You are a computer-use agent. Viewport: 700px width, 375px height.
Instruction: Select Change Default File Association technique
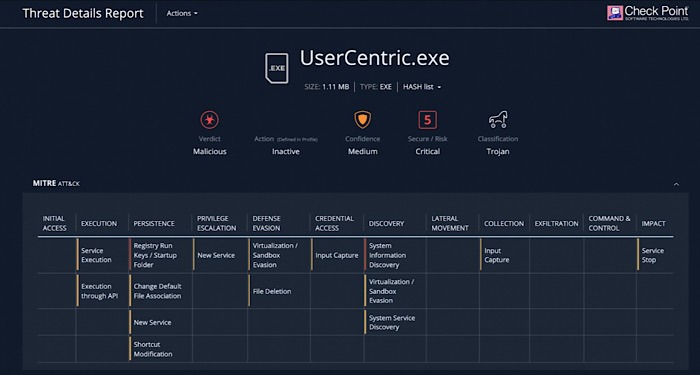157,291
